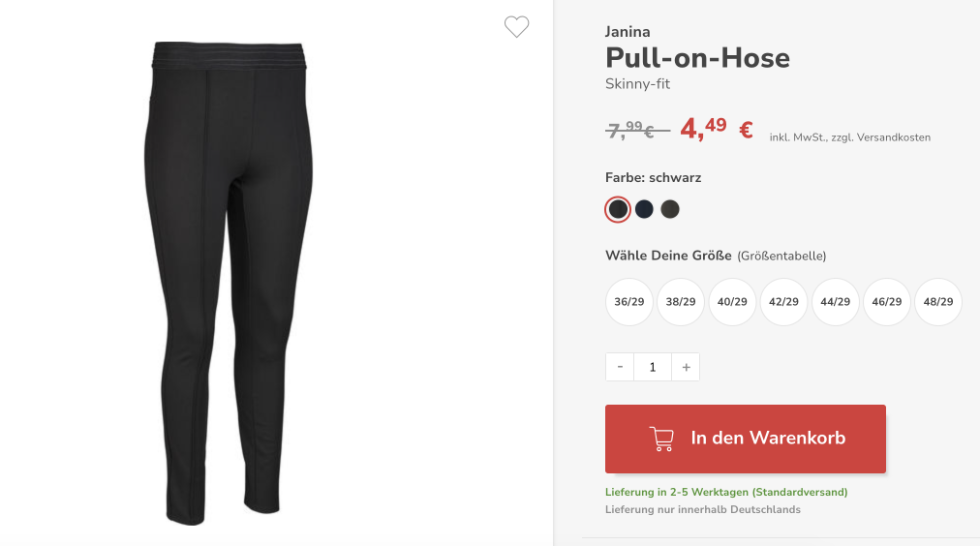Viewport: 980px width, 546px height.
Task: Increase quantity with the plus button
Action: click(686, 367)
